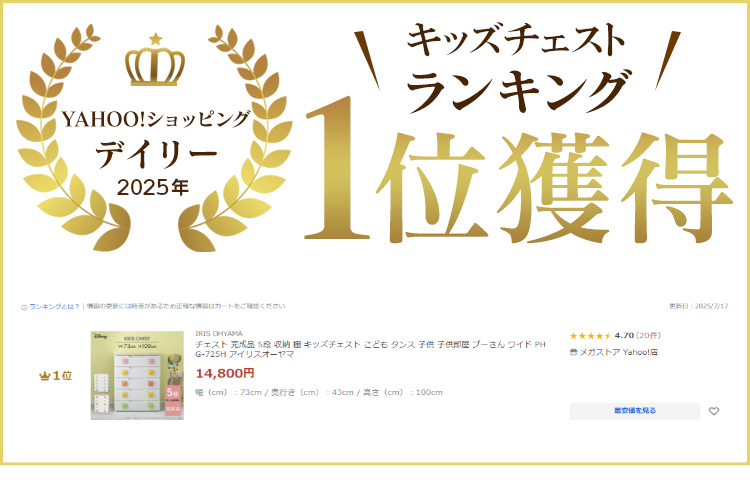Image resolution: width=750 pixels, height=488 pixels.
Task: Click the small crown icon next to 1位
Action: [x=44, y=376]
